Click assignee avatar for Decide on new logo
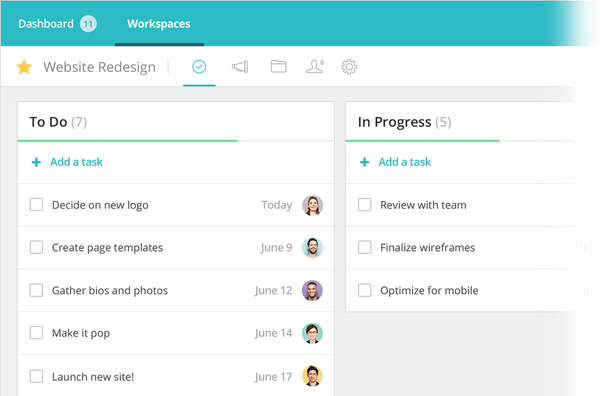Viewport: 600px width, 396px height. tap(312, 205)
